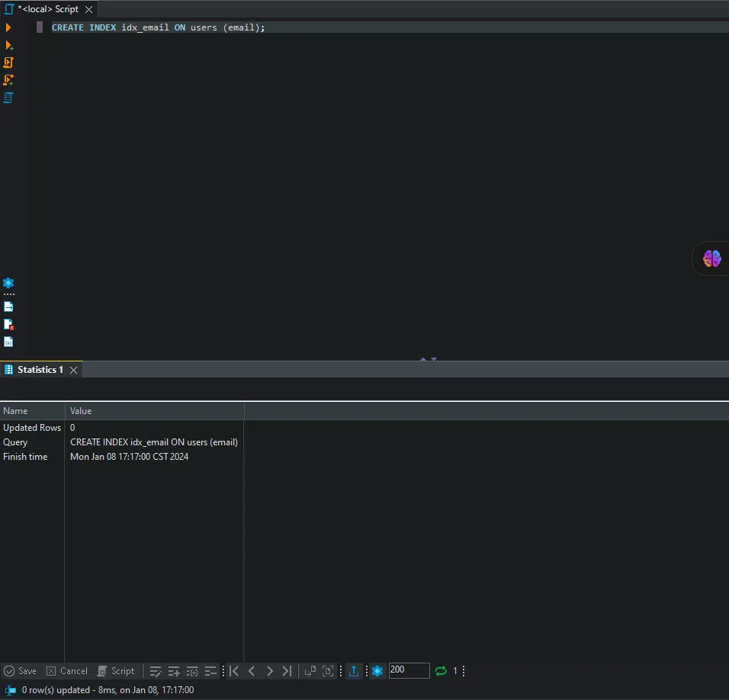The height and width of the screenshot is (700, 729).
Task: Show the output panel icon
Action: coord(8,307)
